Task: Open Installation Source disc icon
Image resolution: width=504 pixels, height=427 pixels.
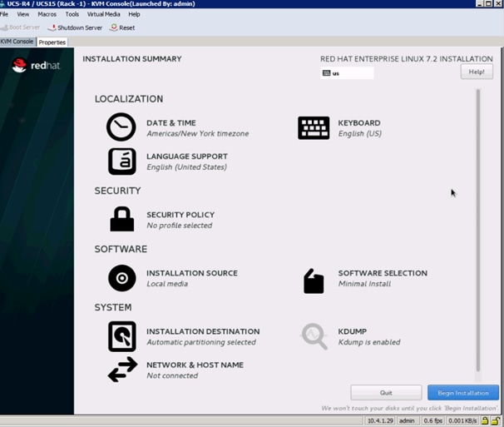Action: 121,278
